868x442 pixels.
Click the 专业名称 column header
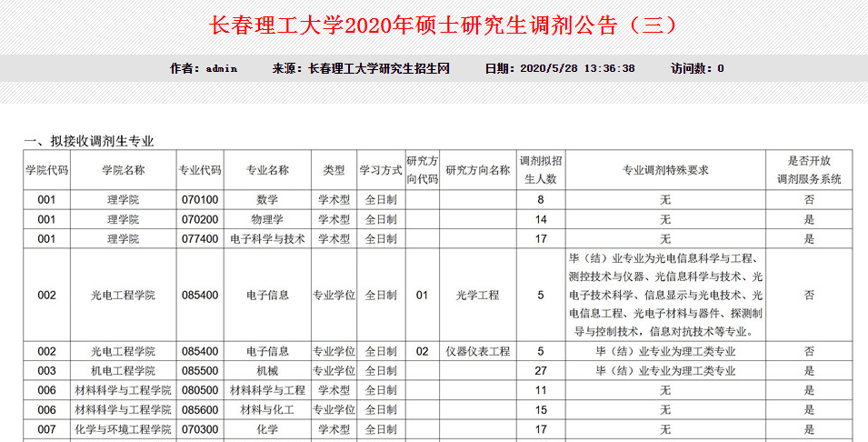point(267,170)
